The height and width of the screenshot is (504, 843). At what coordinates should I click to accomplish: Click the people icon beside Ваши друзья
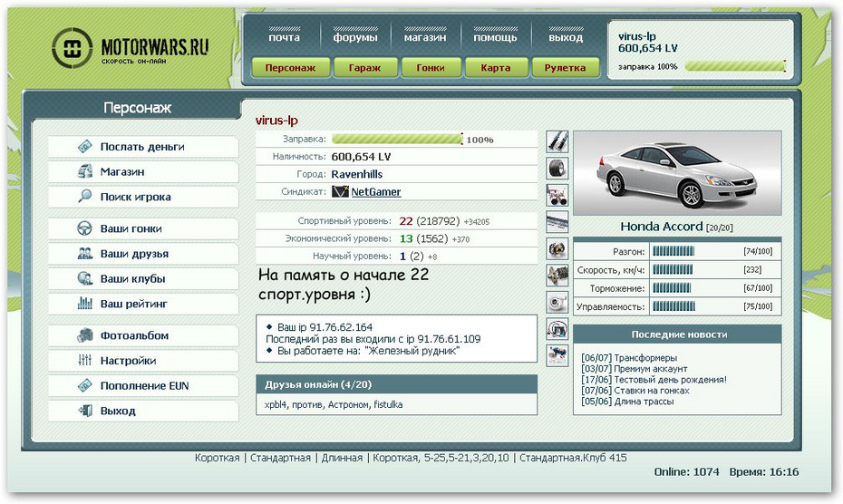pyautogui.click(x=85, y=253)
